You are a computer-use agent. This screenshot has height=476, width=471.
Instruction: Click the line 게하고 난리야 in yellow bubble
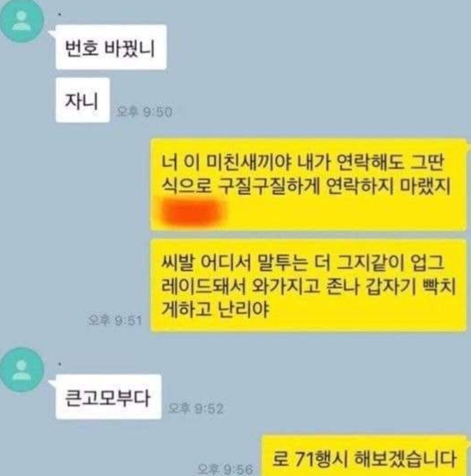(215, 310)
